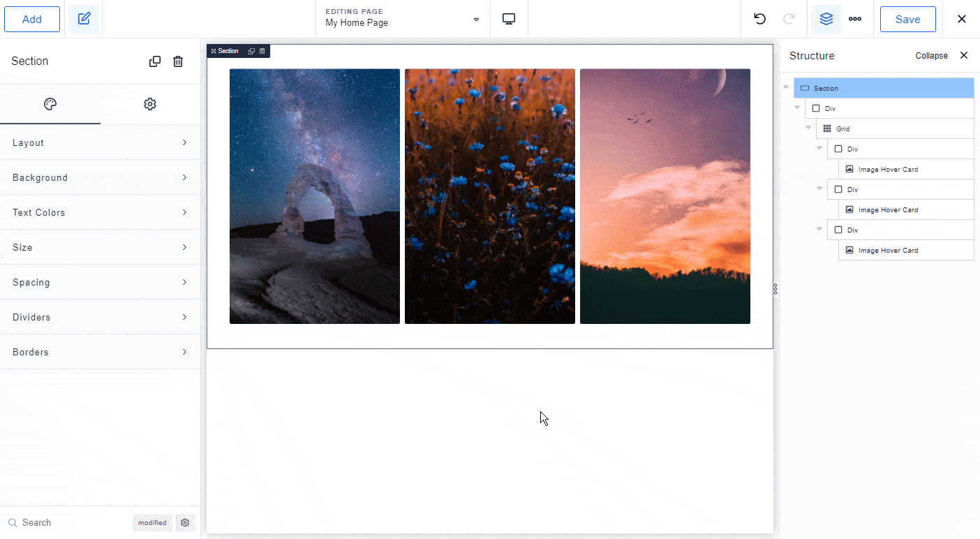Expand the Size options

pyautogui.click(x=100, y=247)
